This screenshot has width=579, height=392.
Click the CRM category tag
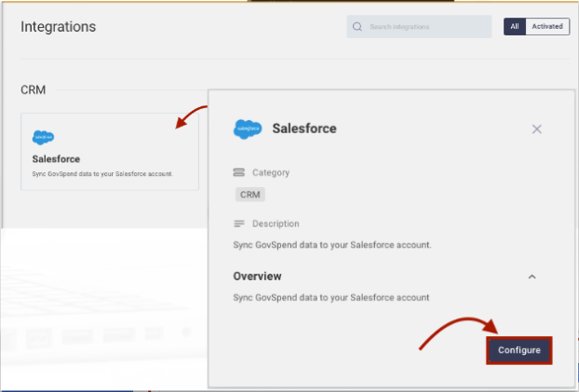click(x=250, y=195)
